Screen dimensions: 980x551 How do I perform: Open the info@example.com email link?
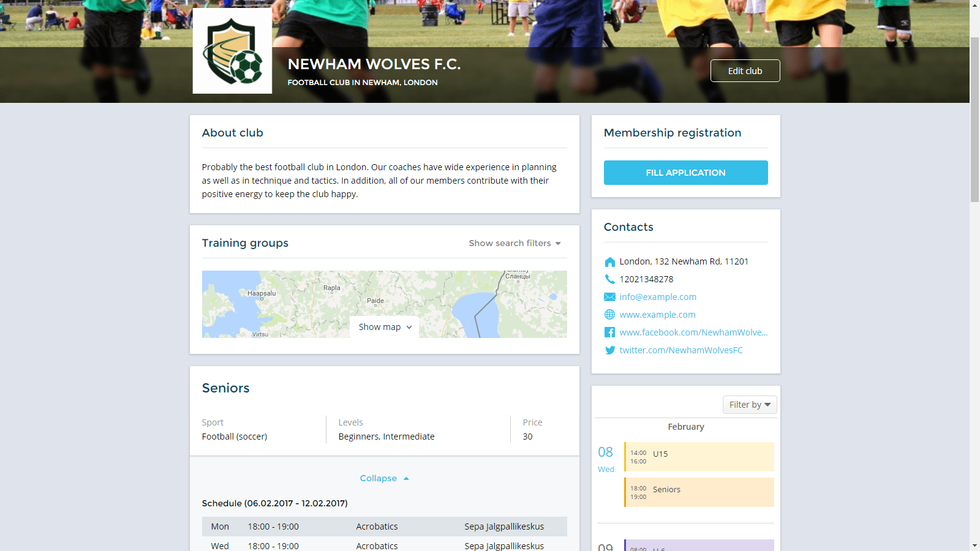658,297
